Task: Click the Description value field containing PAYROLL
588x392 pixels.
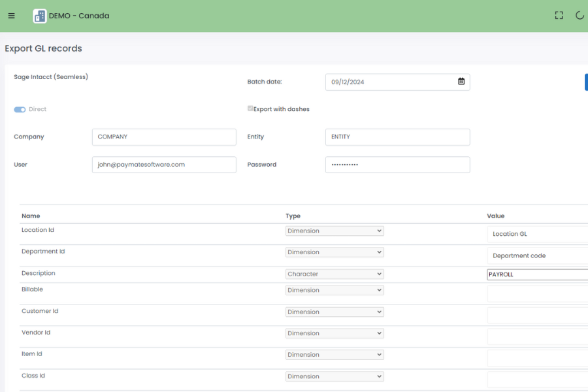Action: pos(537,274)
